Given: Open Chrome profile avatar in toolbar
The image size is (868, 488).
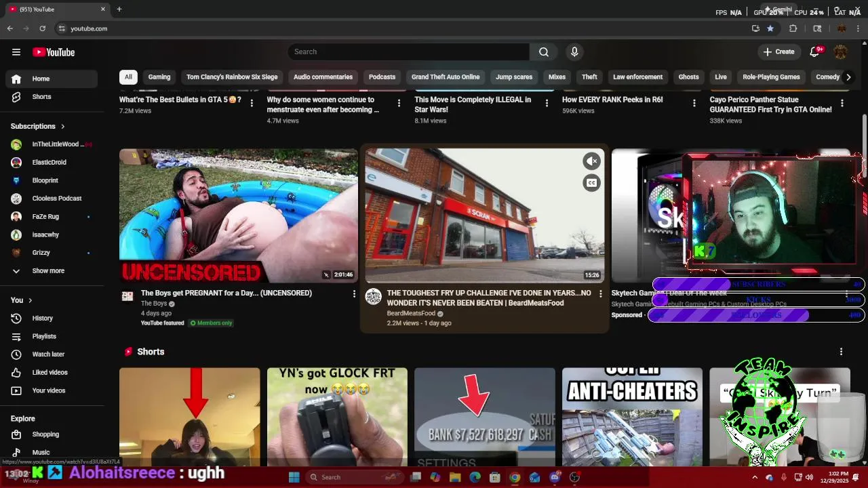Looking at the screenshot, I should [x=842, y=28].
